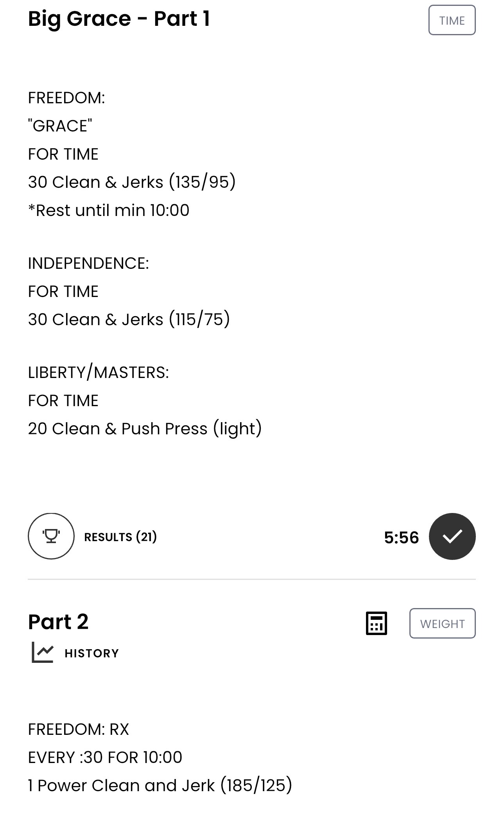
Task: Tap the 30 Clean & Jerks (135/95) line
Action: [x=132, y=182]
